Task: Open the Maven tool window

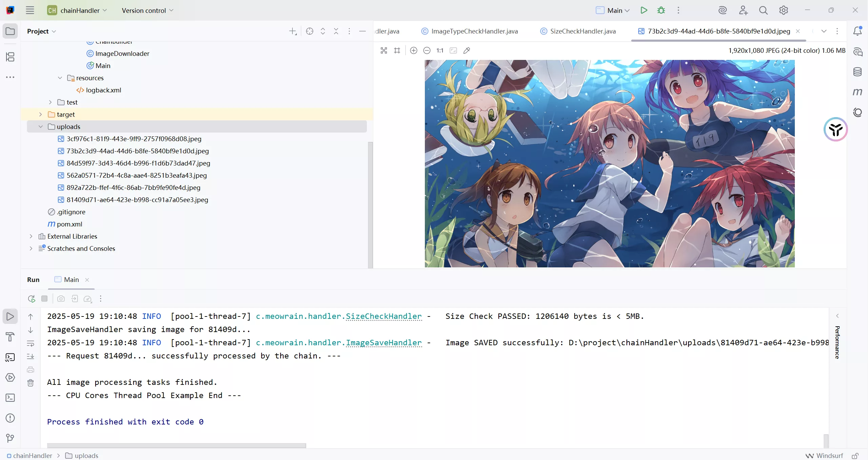Action: [857, 92]
